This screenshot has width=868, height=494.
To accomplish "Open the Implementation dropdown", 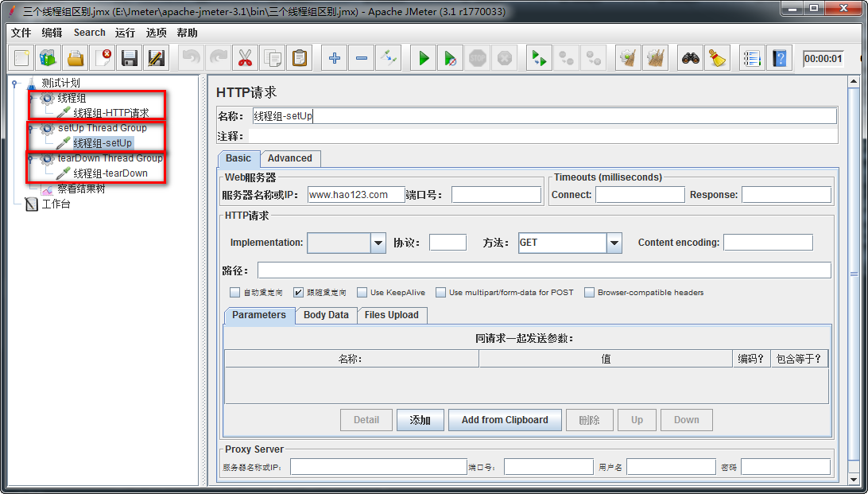I will tap(378, 243).
